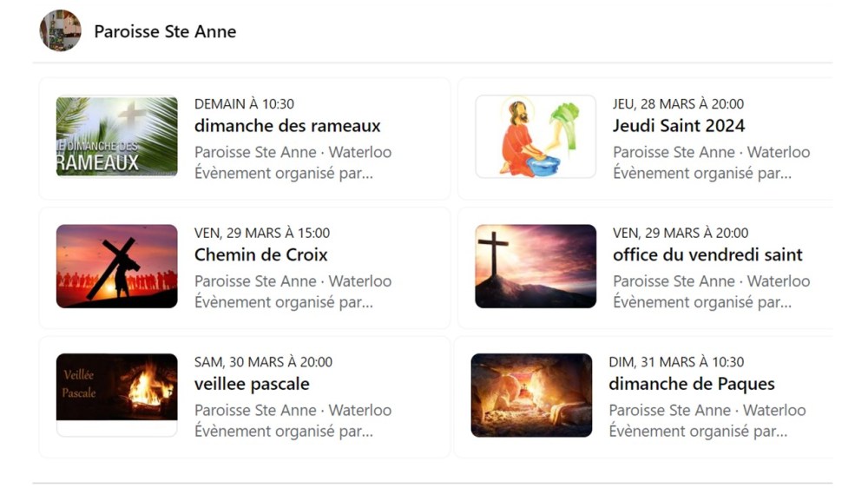Click the Paroisse Ste Anne profile picture
The height and width of the screenshot is (488, 868).
coord(60,31)
